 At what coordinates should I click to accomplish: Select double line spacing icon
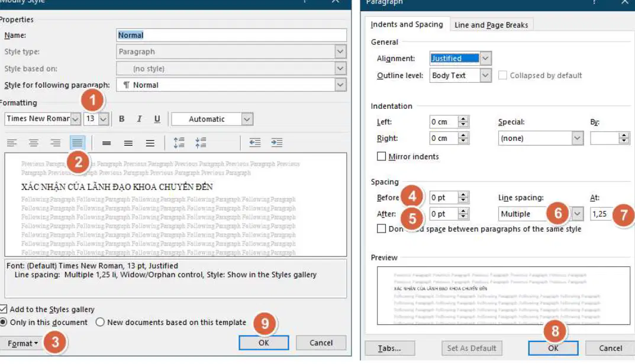[x=150, y=143]
